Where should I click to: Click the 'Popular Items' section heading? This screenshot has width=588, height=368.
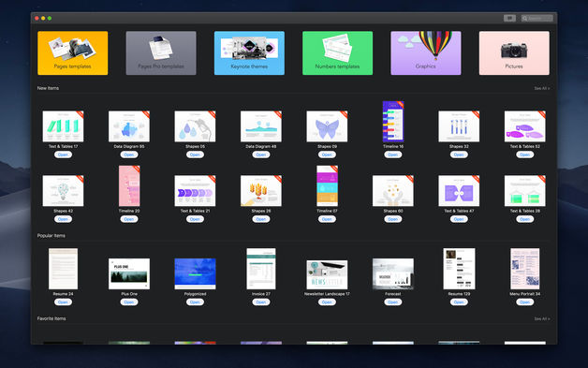pyautogui.click(x=51, y=236)
